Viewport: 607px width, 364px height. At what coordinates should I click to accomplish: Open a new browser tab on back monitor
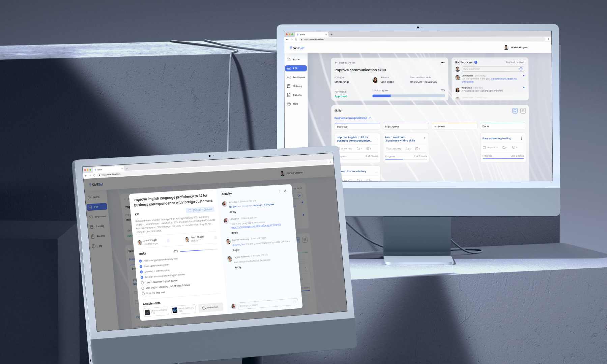[x=331, y=34]
